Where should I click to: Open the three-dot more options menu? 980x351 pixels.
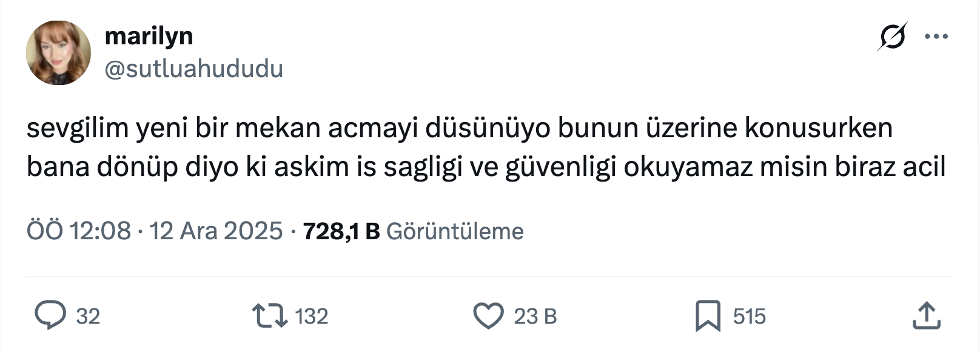tap(936, 37)
